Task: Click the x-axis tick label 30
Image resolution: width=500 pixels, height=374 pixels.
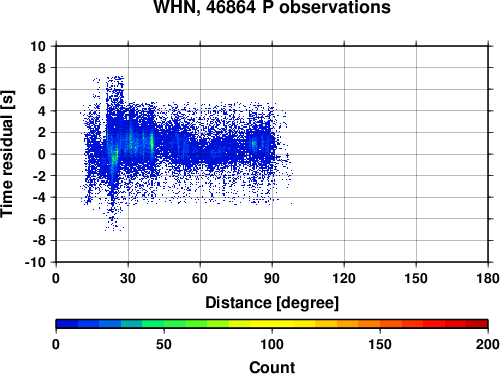Action: [128, 278]
